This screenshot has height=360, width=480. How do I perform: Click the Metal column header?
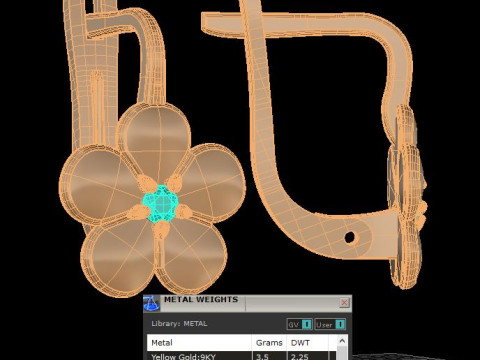point(199,343)
